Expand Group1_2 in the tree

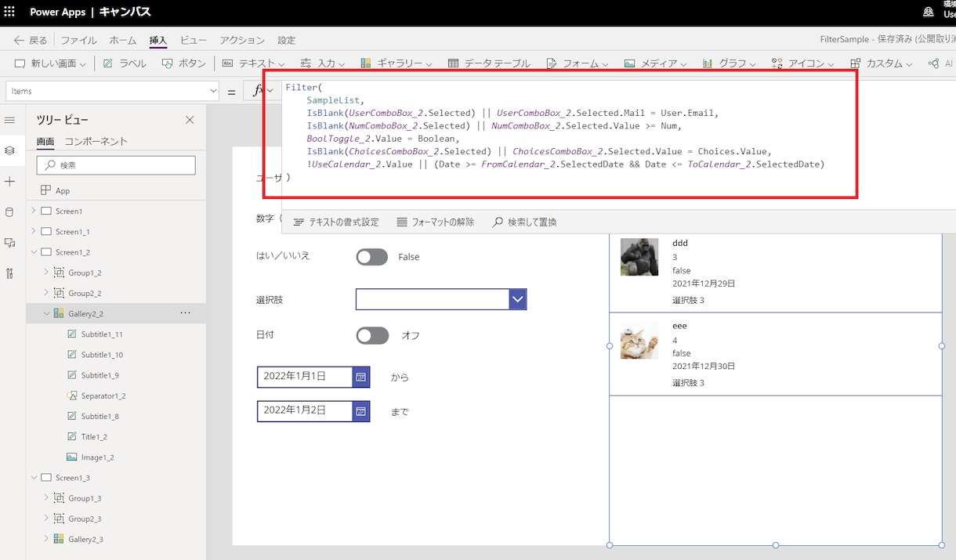(46, 273)
